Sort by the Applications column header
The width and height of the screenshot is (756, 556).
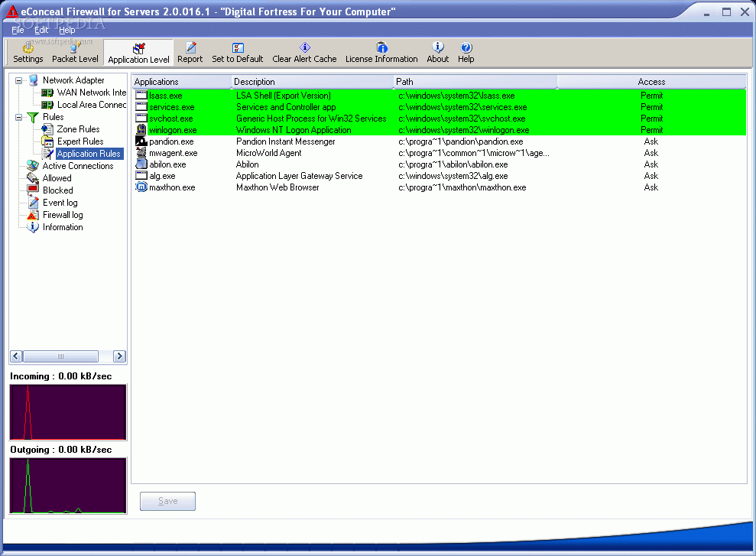pyautogui.click(x=181, y=82)
